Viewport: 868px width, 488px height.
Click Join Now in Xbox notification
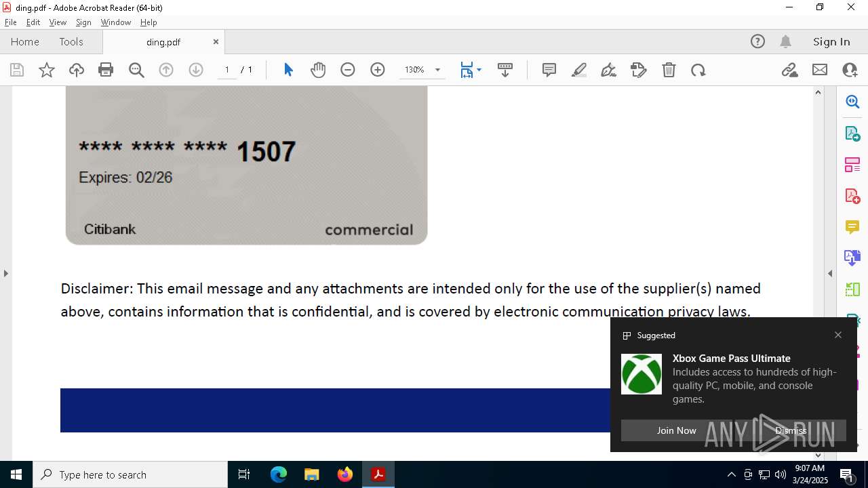pos(676,430)
